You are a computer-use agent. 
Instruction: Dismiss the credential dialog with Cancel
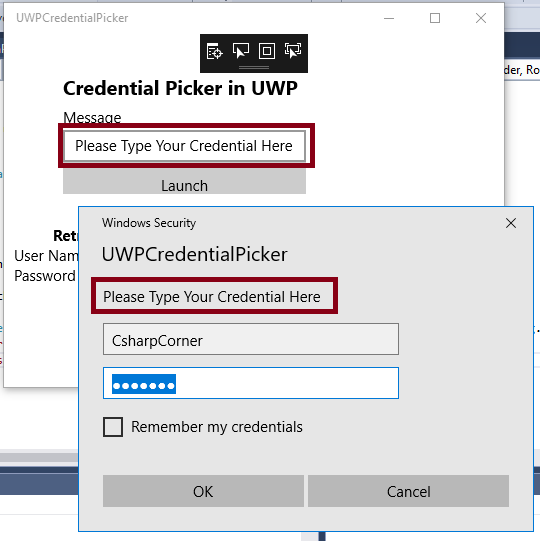pyautogui.click(x=408, y=491)
